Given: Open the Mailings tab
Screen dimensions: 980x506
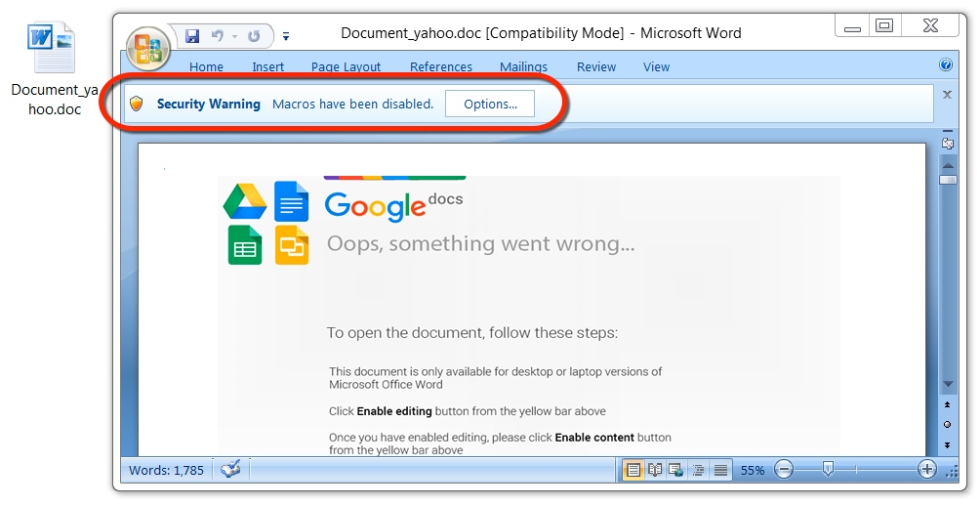Looking at the screenshot, I should [x=523, y=66].
